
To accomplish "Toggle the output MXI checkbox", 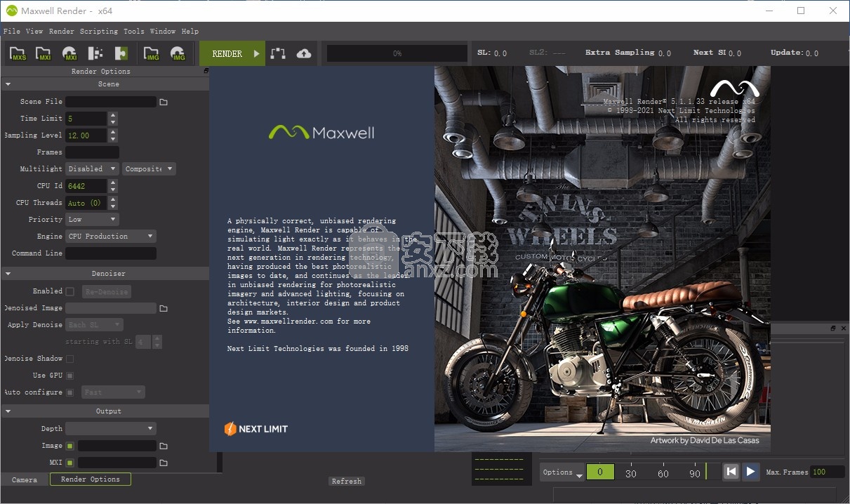I will [69, 463].
